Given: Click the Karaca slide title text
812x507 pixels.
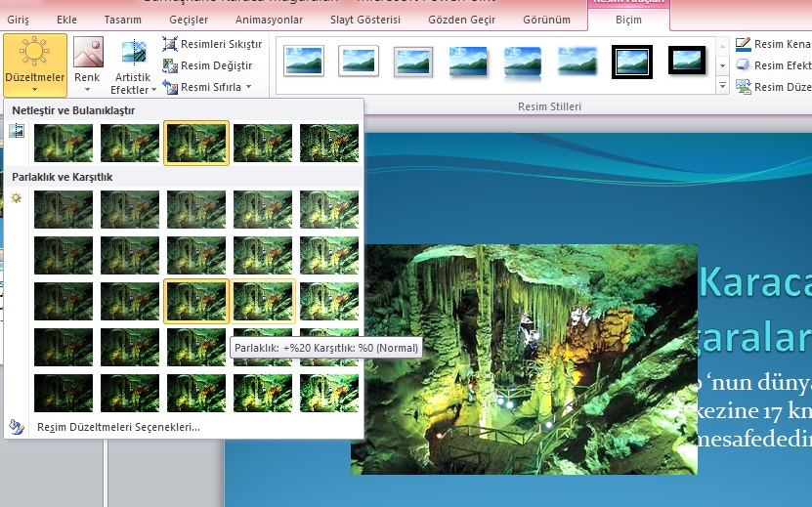Looking at the screenshot, I should (x=755, y=282).
